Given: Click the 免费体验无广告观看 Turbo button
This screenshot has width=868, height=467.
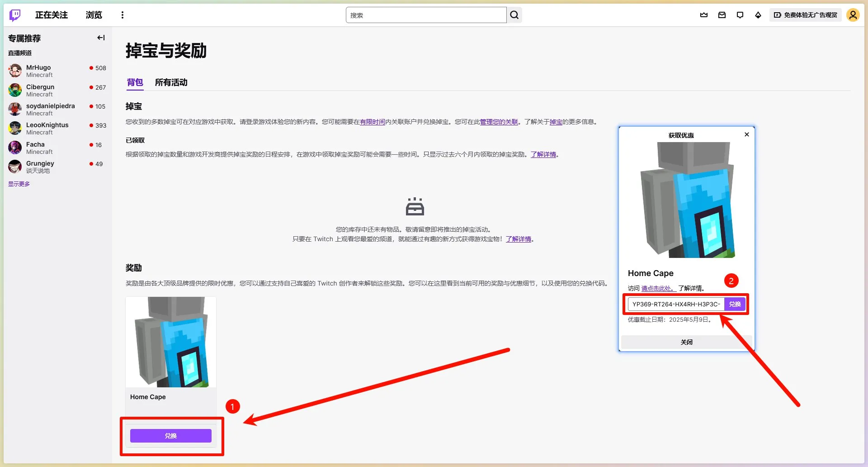Looking at the screenshot, I should (x=805, y=14).
